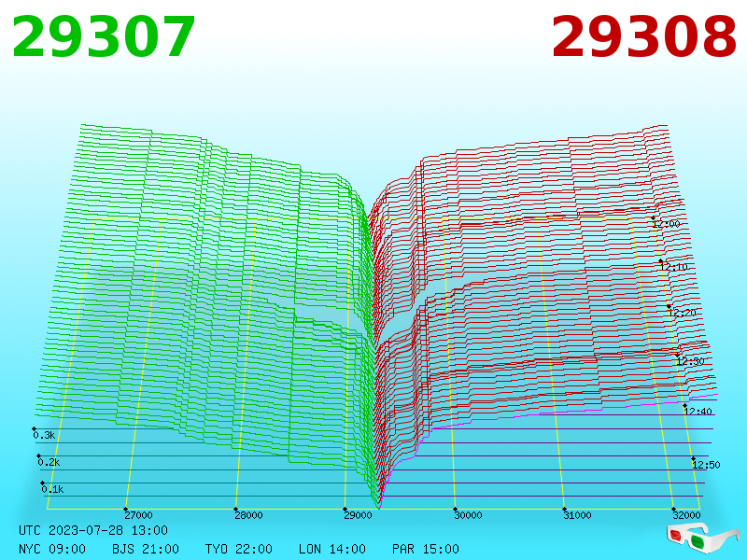Image resolution: width=747 pixels, height=560 pixels.
Task: Click the LON 14:00 time label
Action: click(332, 549)
